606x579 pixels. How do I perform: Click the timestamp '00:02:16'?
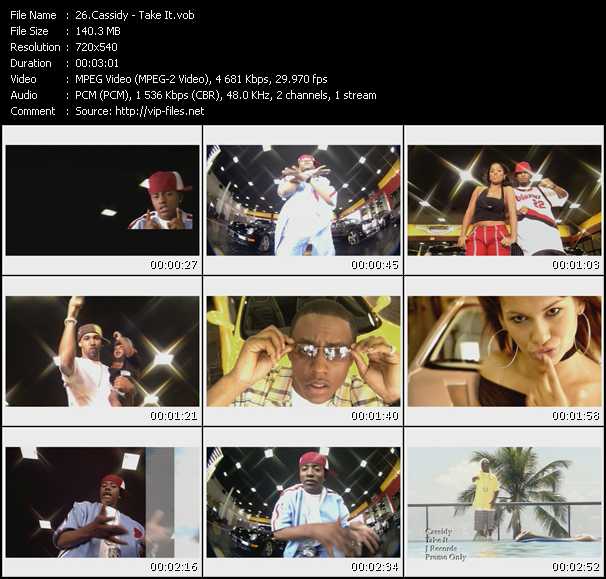tap(174, 567)
